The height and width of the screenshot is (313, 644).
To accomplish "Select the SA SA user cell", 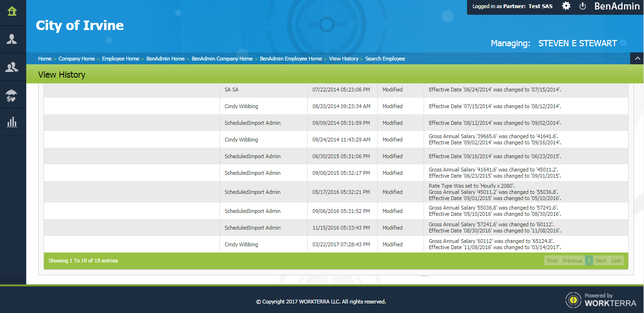I will pyautogui.click(x=231, y=90).
